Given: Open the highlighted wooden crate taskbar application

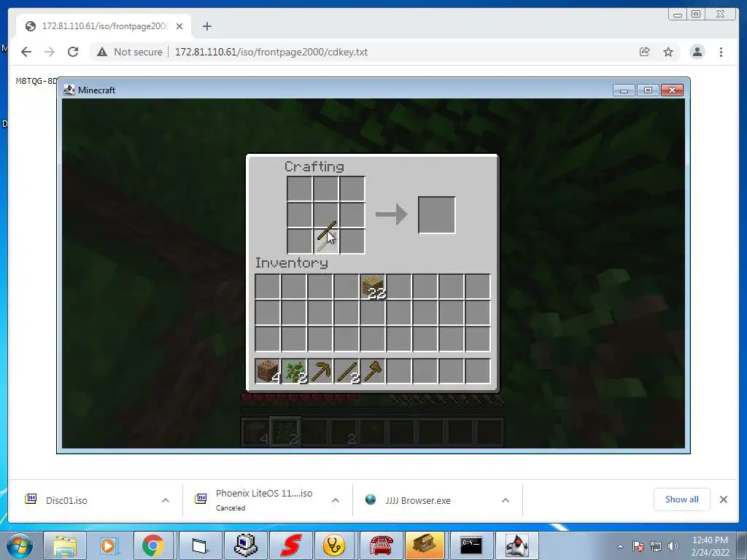Looking at the screenshot, I should click(x=425, y=545).
